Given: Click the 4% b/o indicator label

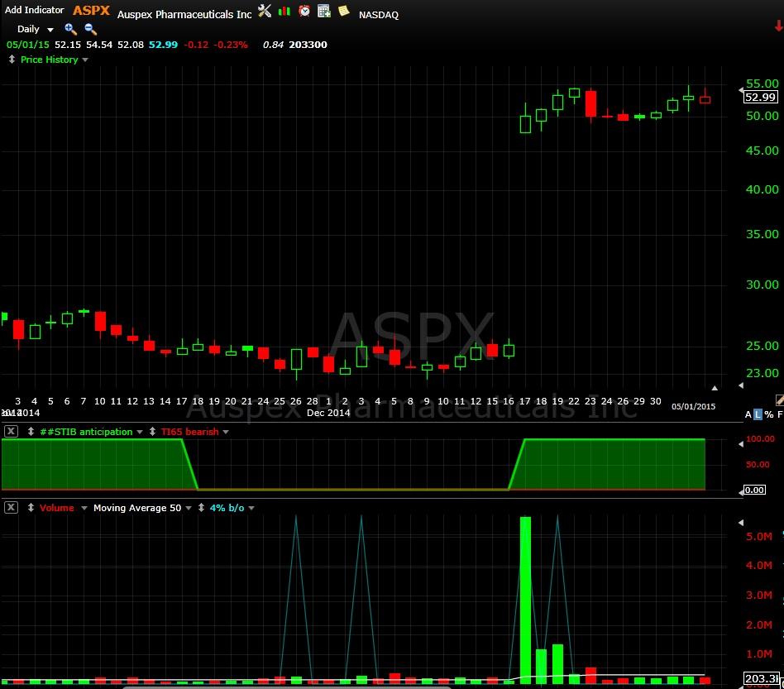Looking at the screenshot, I should pyautogui.click(x=227, y=508).
